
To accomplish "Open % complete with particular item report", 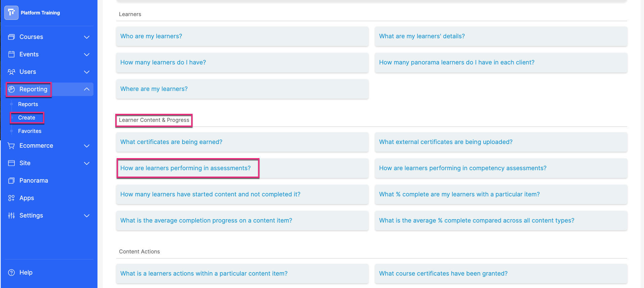I will 501,194.
